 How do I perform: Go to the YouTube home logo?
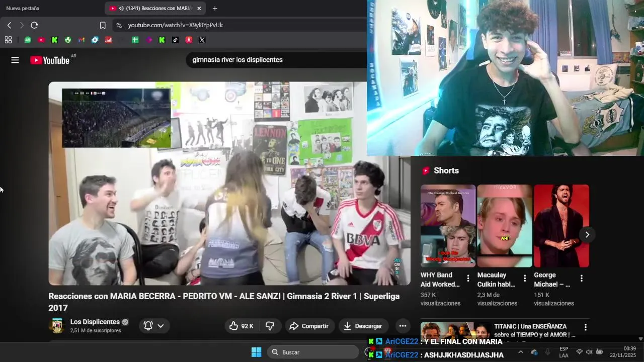tap(49, 60)
